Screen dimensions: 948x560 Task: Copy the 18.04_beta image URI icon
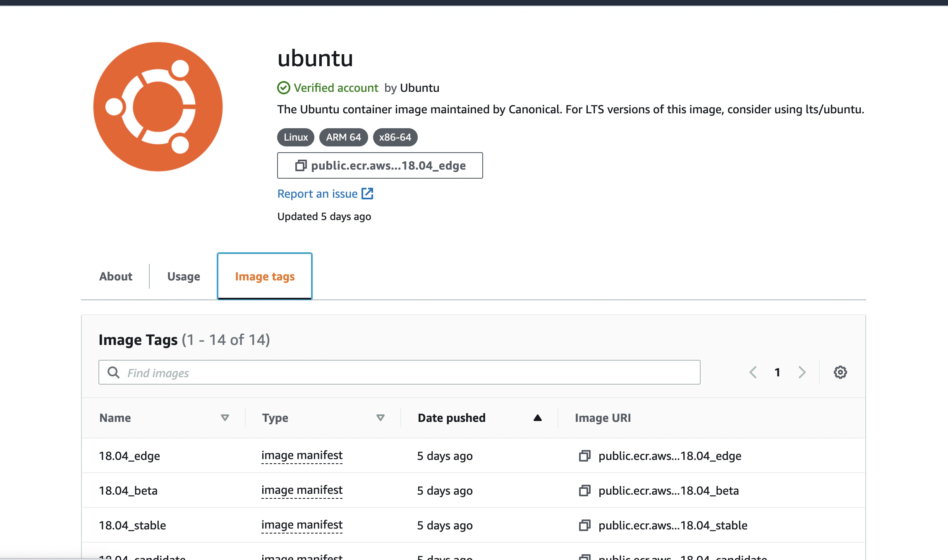(584, 491)
